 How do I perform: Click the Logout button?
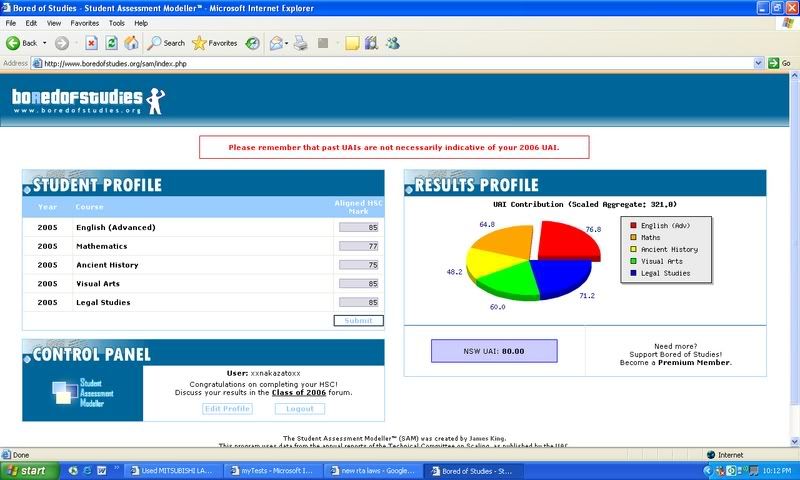coord(300,409)
